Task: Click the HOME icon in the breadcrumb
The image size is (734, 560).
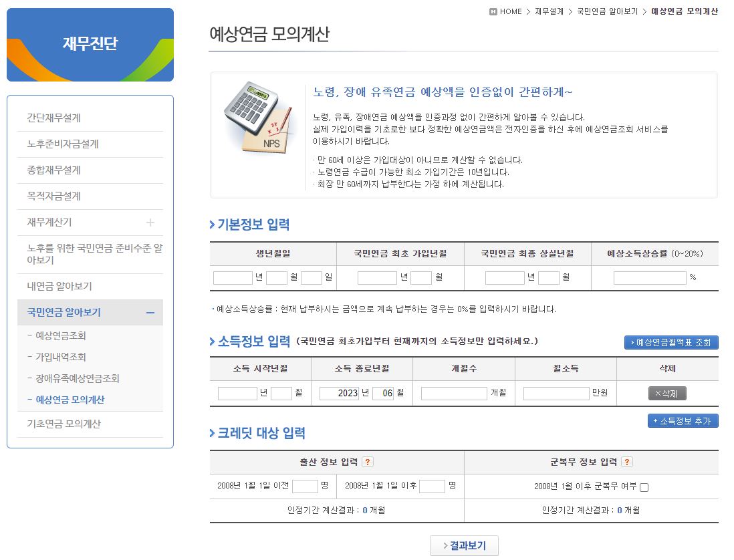Action: [x=493, y=11]
